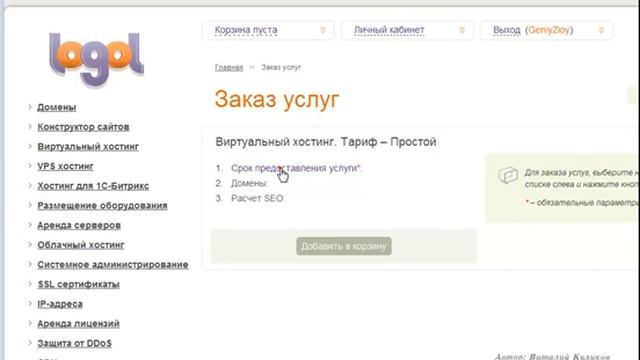
Task: Open SSL сертификаты link
Action: (78, 284)
